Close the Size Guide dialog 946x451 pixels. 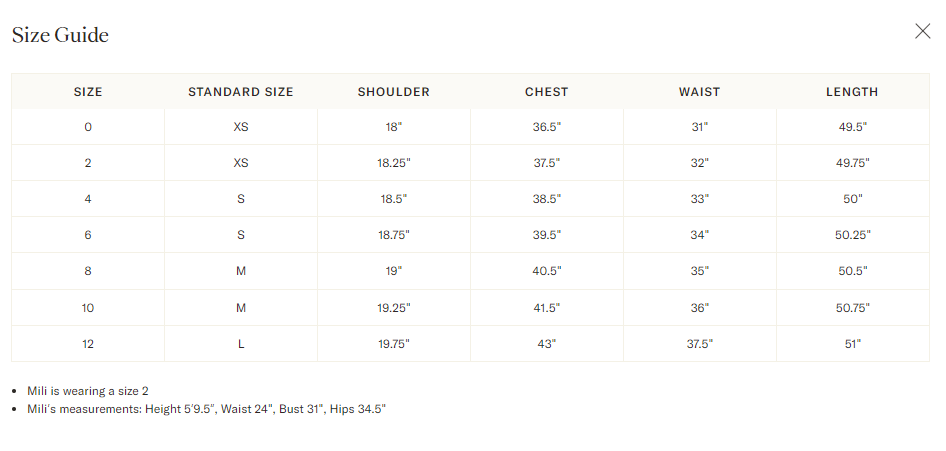pos(922,31)
